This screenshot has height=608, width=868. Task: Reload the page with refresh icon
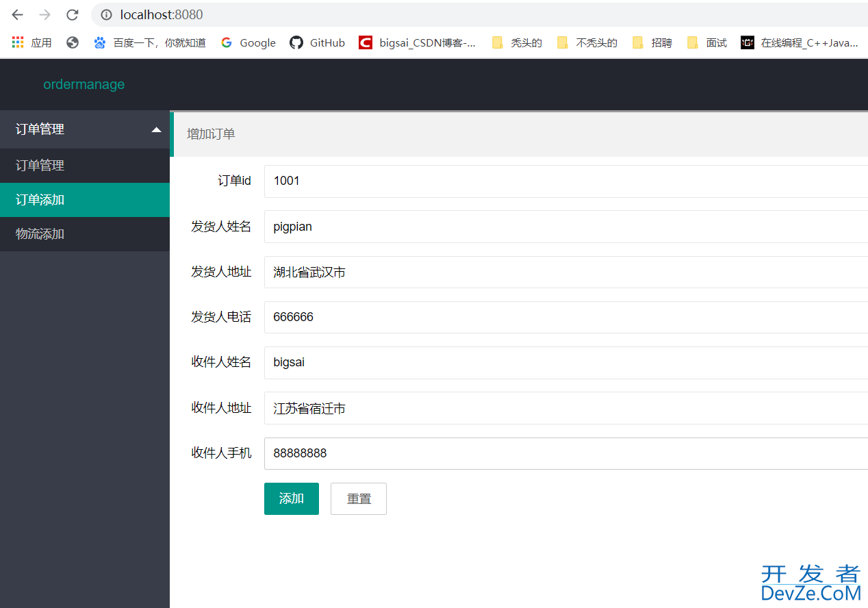72,14
